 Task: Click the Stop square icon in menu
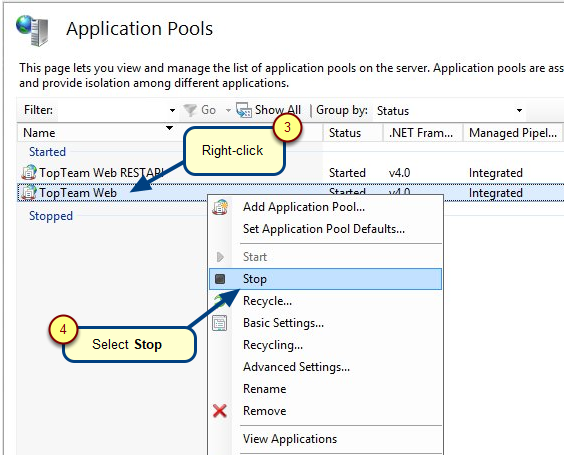pyautogui.click(x=220, y=279)
